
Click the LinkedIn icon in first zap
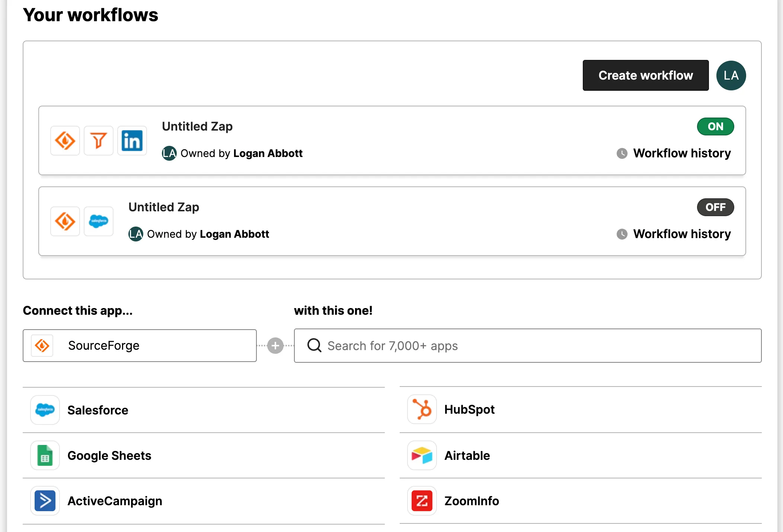point(132,141)
